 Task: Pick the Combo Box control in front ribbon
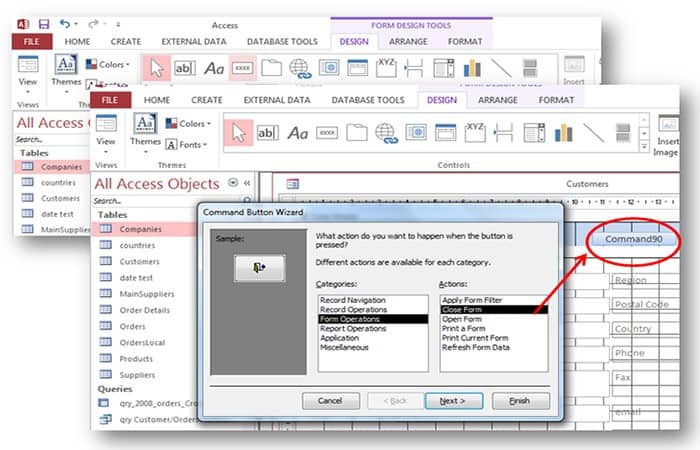click(534, 133)
